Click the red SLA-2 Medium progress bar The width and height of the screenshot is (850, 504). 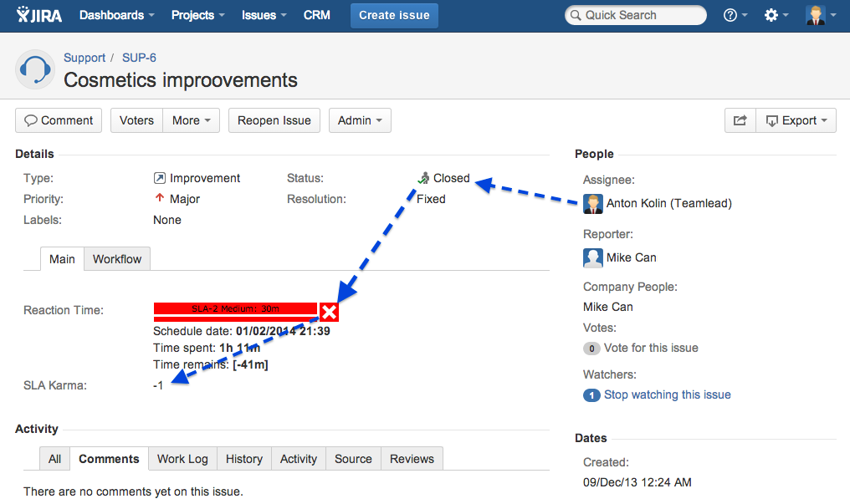tap(235, 309)
